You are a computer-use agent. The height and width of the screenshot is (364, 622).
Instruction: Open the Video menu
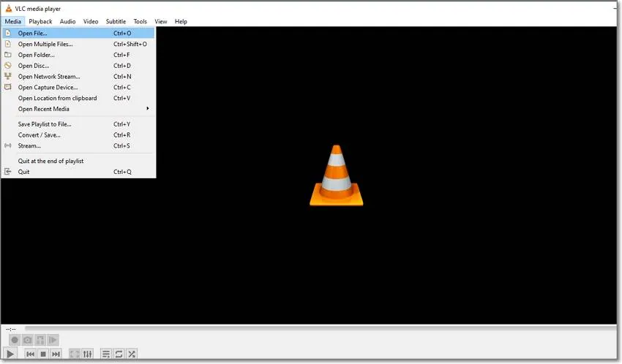91,21
